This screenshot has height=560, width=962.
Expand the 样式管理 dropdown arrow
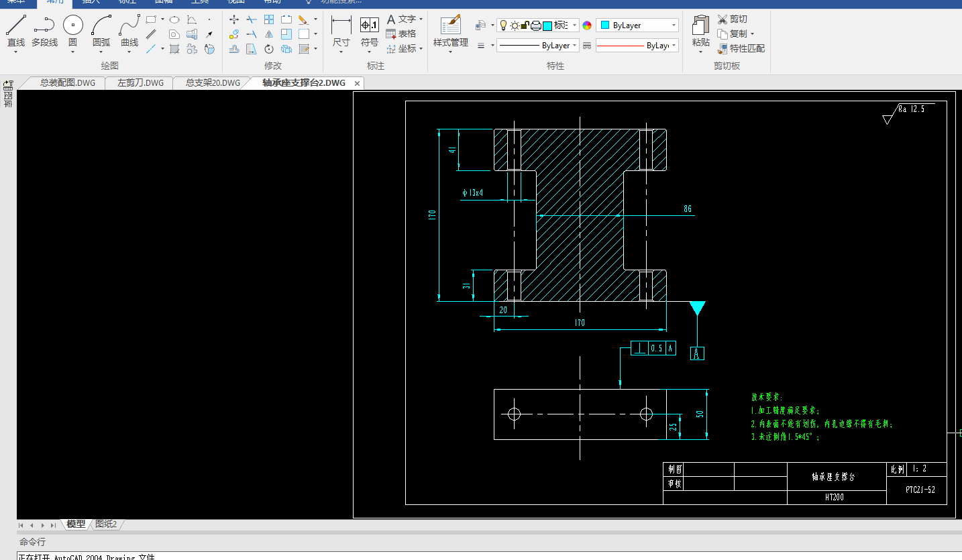(x=450, y=52)
